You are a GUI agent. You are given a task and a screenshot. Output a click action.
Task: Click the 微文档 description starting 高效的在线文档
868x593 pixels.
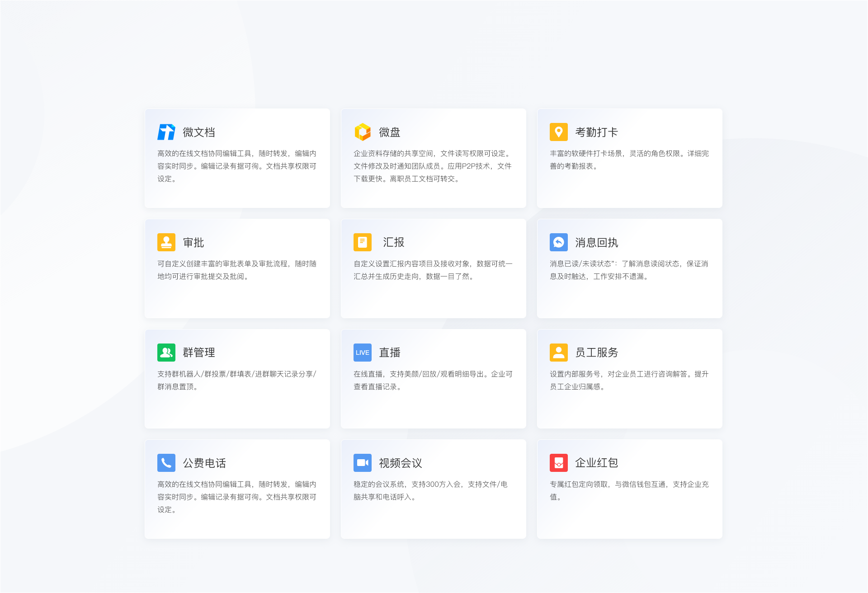coord(237,166)
